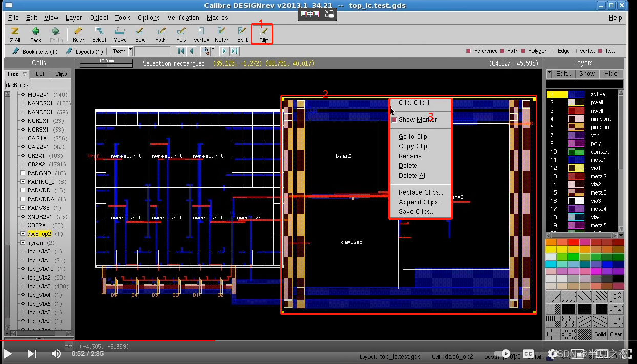
Task: Open the Help menu
Action: pyautogui.click(x=615, y=17)
